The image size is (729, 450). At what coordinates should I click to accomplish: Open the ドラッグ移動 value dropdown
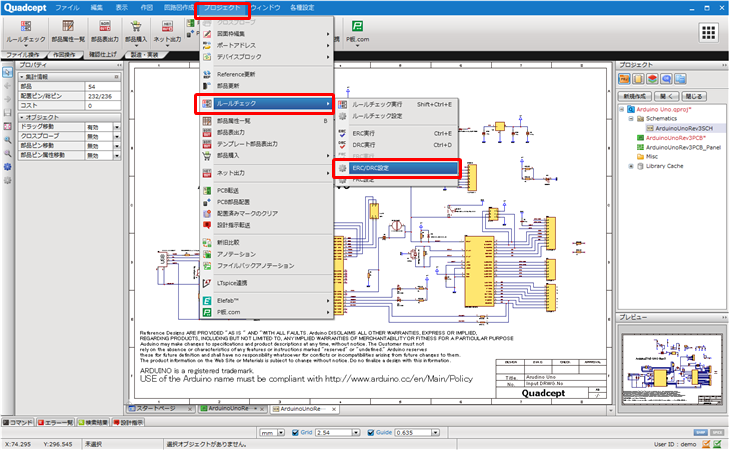tap(117, 127)
